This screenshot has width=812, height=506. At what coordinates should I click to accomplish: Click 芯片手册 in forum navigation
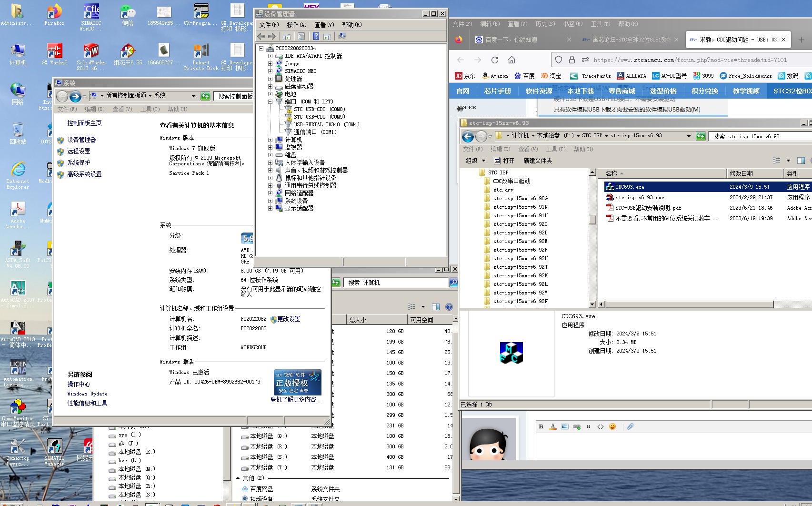497,91
